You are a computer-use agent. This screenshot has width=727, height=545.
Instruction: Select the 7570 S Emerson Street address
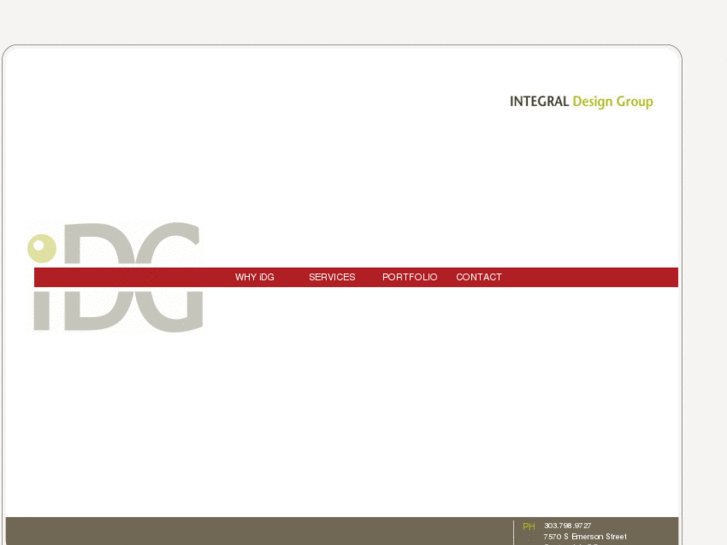(x=585, y=537)
